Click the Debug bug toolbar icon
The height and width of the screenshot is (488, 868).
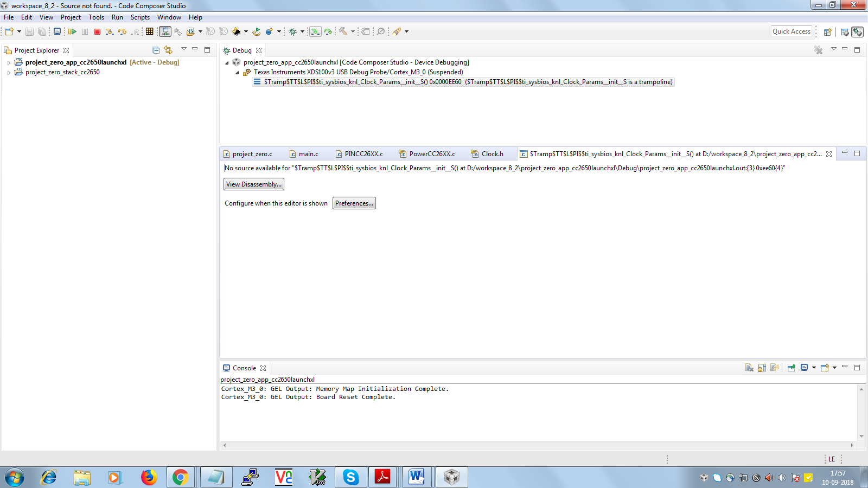point(293,31)
